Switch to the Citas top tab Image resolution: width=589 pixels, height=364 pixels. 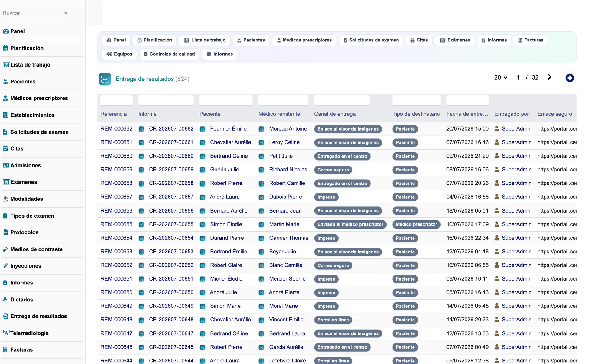[419, 40]
